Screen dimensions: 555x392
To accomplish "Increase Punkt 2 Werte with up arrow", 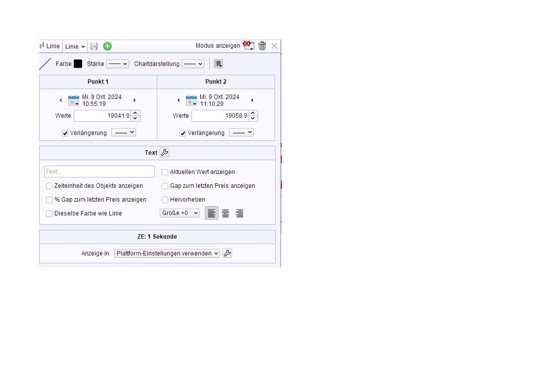I will coord(253,113).
